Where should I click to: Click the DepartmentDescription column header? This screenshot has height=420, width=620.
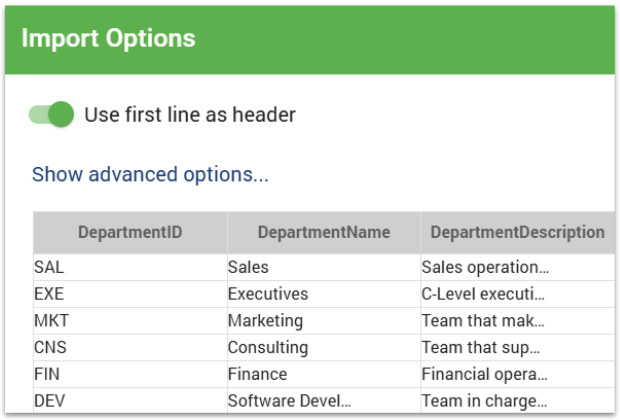pos(517,232)
